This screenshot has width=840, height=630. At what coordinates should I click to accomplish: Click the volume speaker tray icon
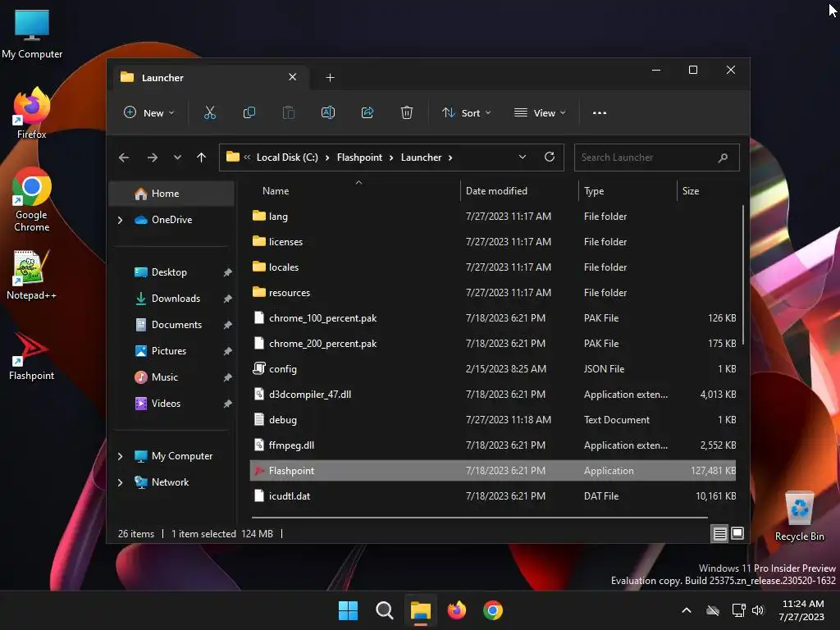758,610
